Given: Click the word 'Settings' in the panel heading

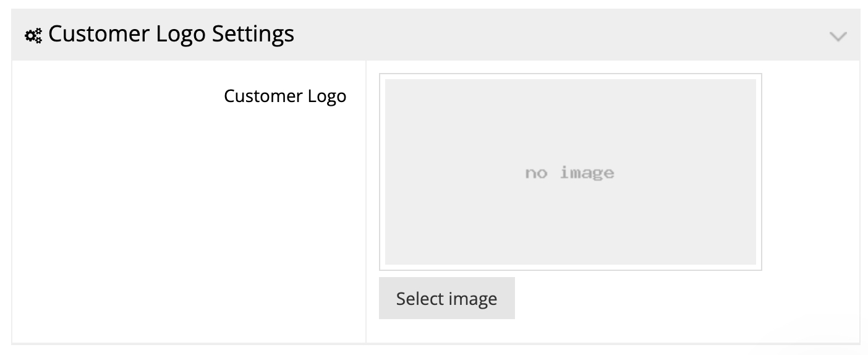Looking at the screenshot, I should coord(253,34).
